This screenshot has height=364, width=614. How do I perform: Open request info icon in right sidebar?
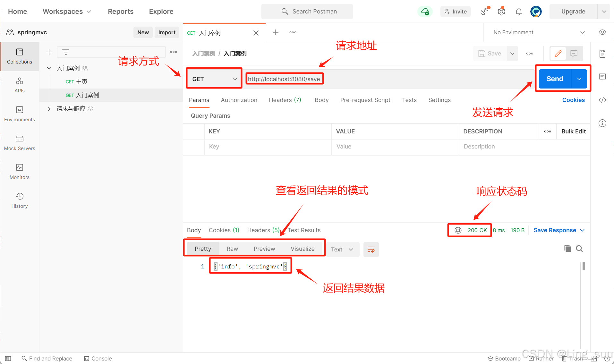point(602,123)
